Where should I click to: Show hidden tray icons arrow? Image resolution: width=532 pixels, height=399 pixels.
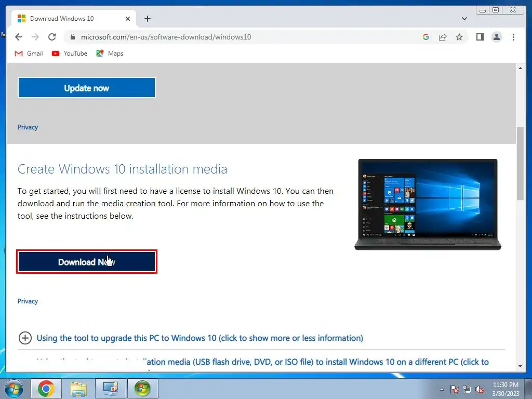click(x=442, y=389)
